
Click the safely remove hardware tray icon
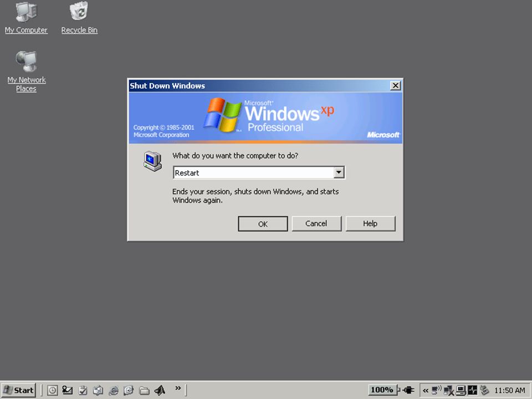coord(484,390)
